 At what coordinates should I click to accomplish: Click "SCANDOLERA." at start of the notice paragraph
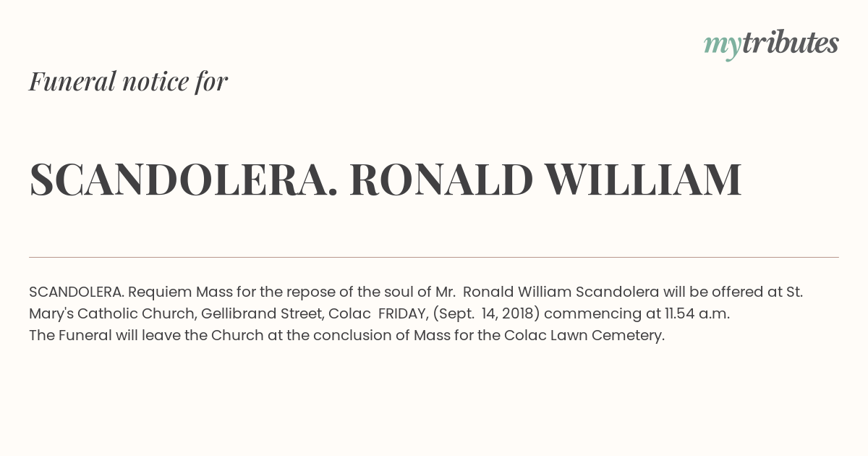click(x=77, y=292)
